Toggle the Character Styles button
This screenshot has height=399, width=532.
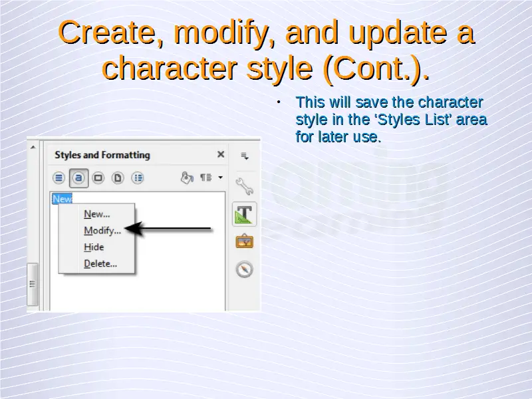[78, 178]
